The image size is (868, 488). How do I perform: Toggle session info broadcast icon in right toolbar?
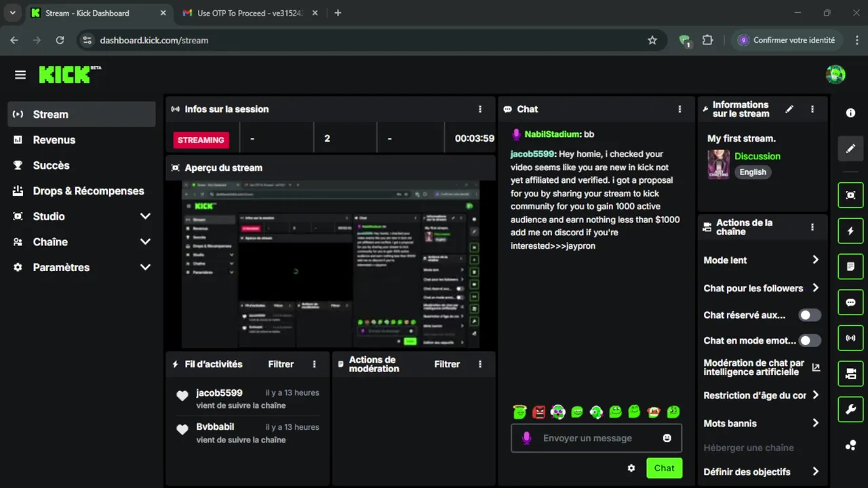[851, 338]
